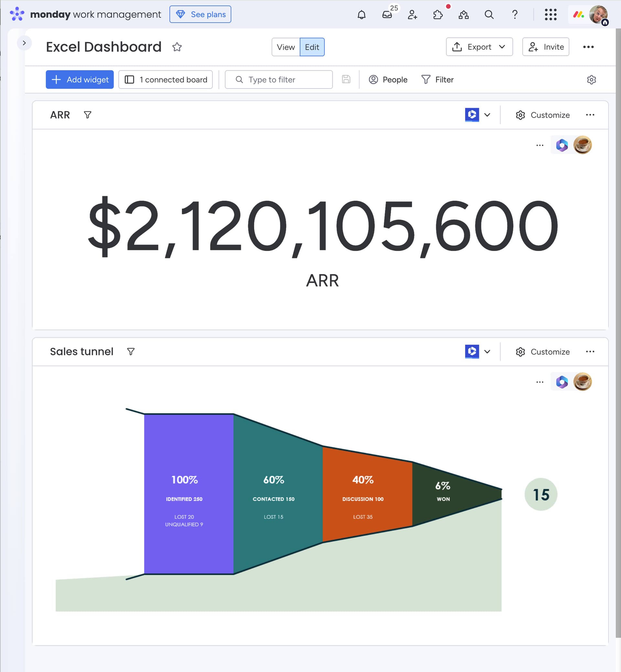
Task: Expand Sales tunnel app dropdown chevron
Action: 487,352
